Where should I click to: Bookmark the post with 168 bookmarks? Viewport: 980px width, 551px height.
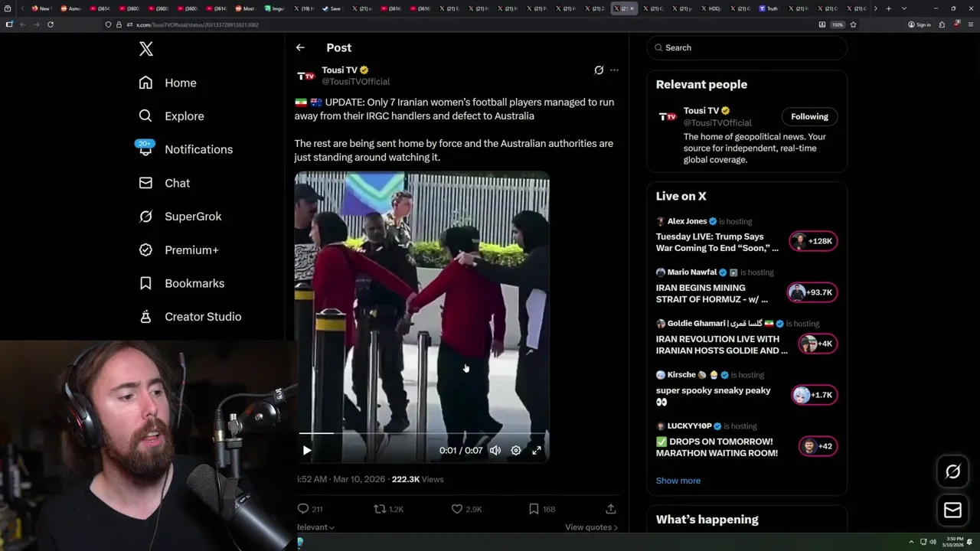(x=542, y=509)
